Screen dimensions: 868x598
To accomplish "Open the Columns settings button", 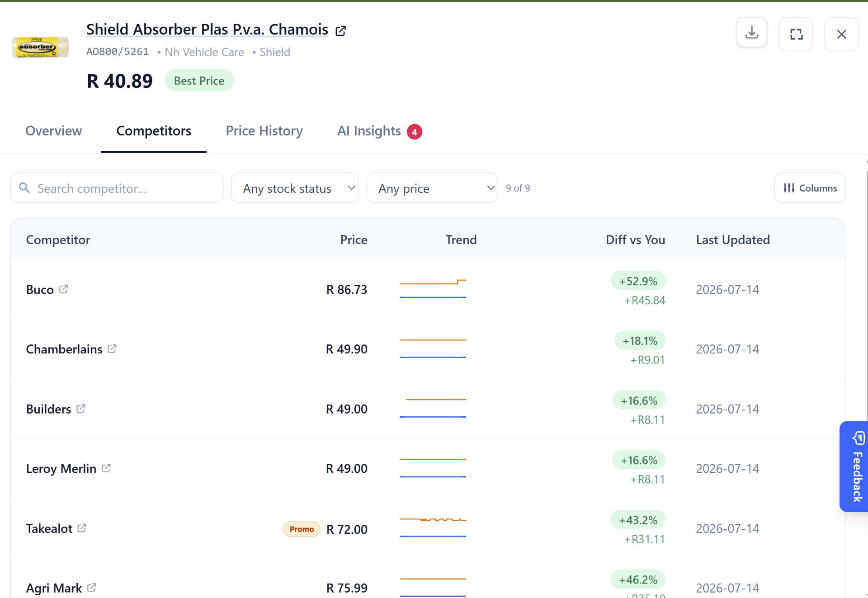I will click(x=809, y=188).
